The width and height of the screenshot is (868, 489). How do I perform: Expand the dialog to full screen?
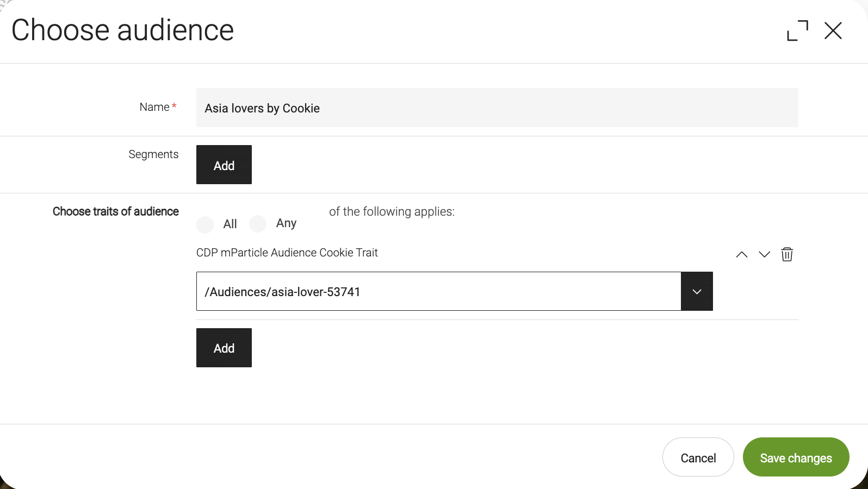tap(797, 30)
